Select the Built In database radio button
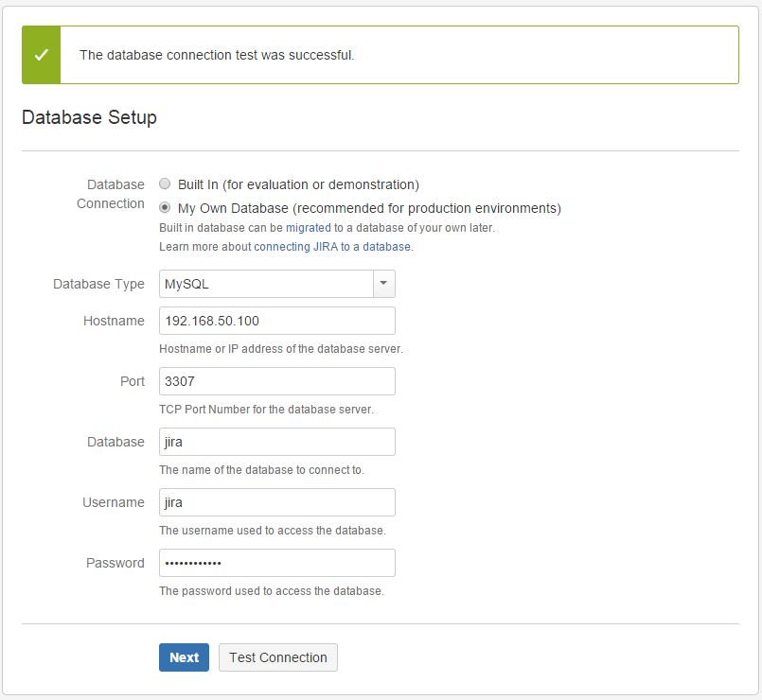 165,184
